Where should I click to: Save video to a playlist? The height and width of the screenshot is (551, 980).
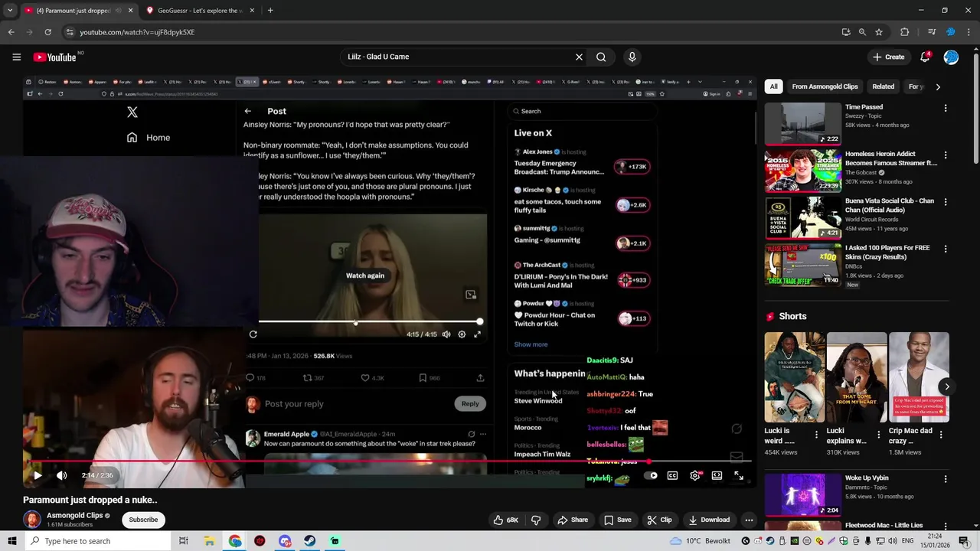pos(617,520)
